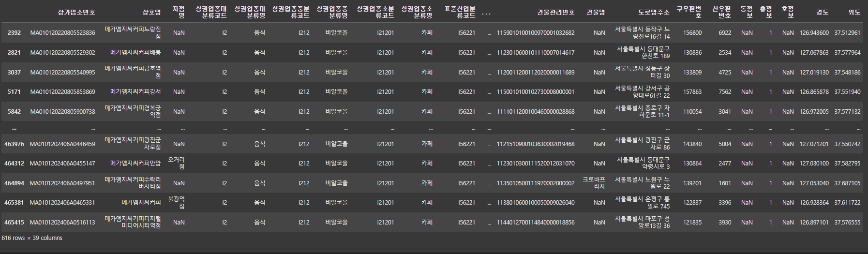The height and width of the screenshot is (254, 868).
Task: Click store ID MA0101202406A0465331
Action: pos(62,202)
